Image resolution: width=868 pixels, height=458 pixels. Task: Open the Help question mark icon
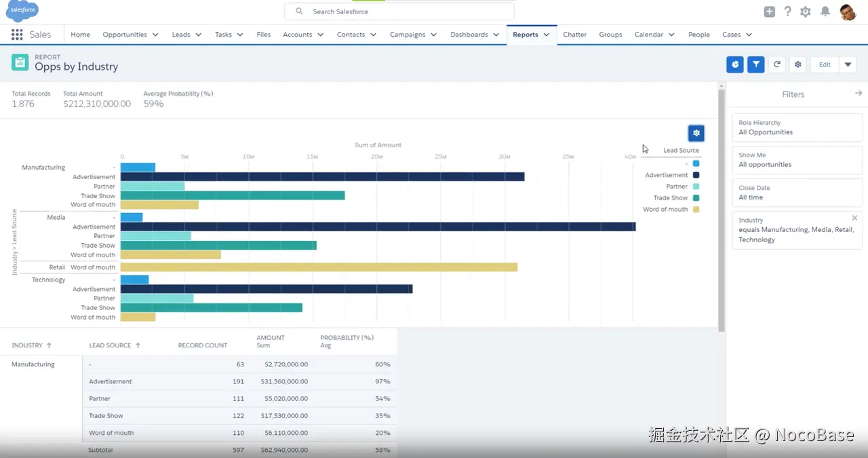(x=787, y=11)
